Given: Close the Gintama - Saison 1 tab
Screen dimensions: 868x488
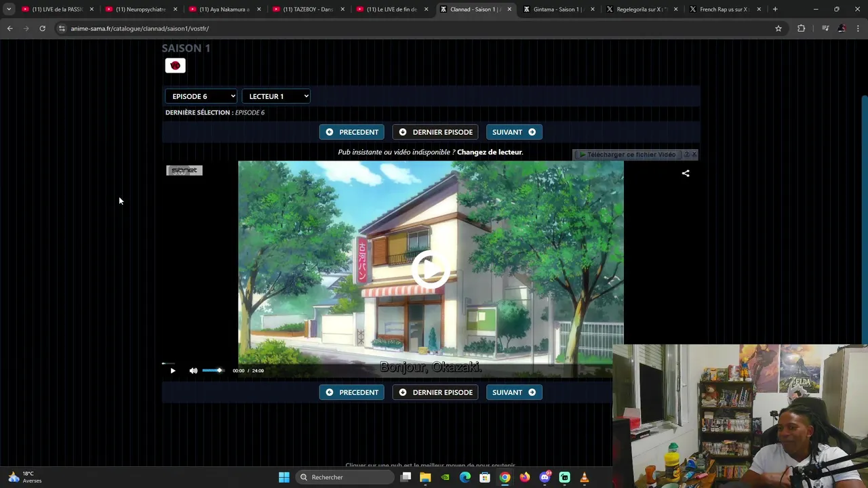Looking at the screenshot, I should pos(593,9).
